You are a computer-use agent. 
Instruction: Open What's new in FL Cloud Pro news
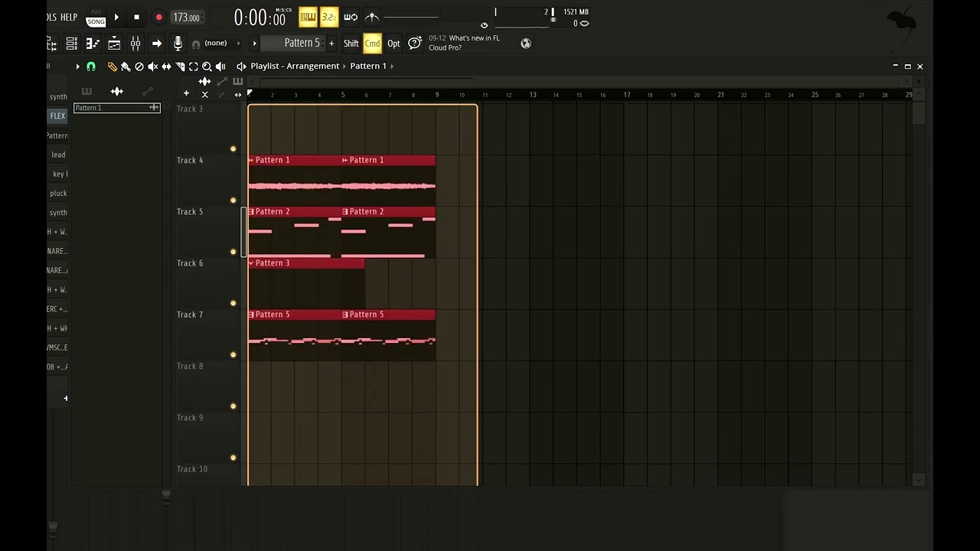tap(464, 43)
